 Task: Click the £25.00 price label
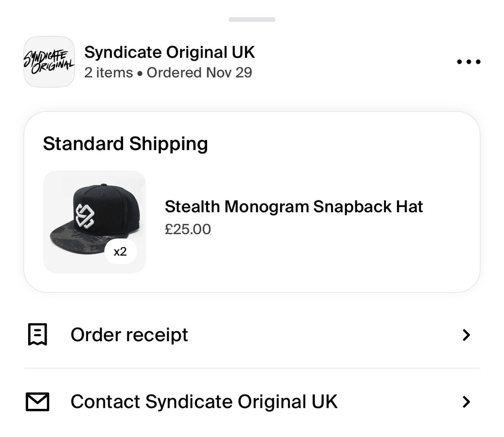tap(188, 229)
